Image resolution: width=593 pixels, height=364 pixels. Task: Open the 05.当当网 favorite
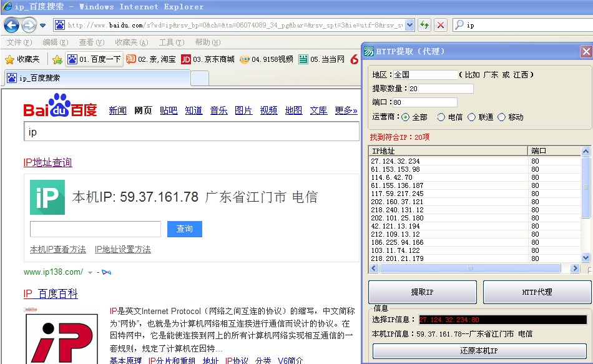tap(322, 59)
